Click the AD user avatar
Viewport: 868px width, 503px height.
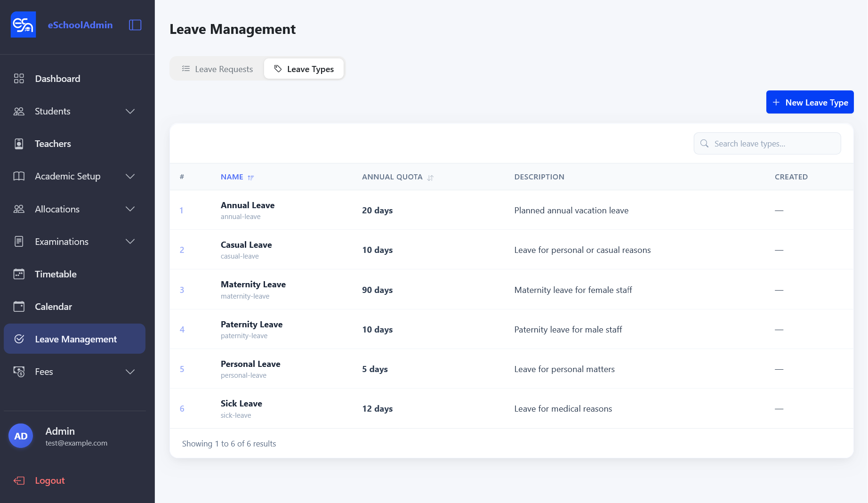[21, 436]
